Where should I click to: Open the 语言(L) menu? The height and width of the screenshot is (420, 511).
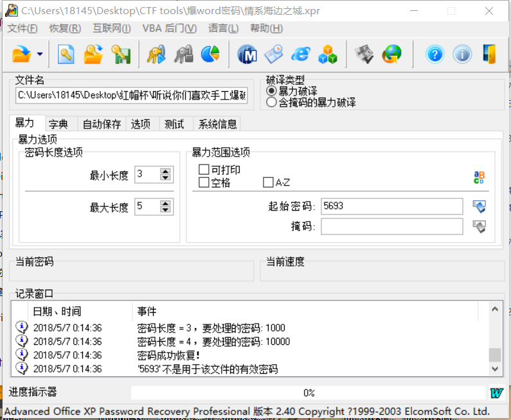click(x=223, y=28)
